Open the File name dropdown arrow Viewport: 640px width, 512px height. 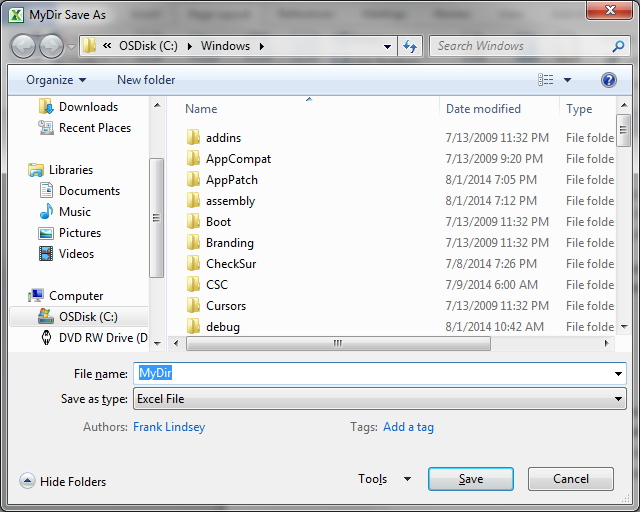(618, 374)
